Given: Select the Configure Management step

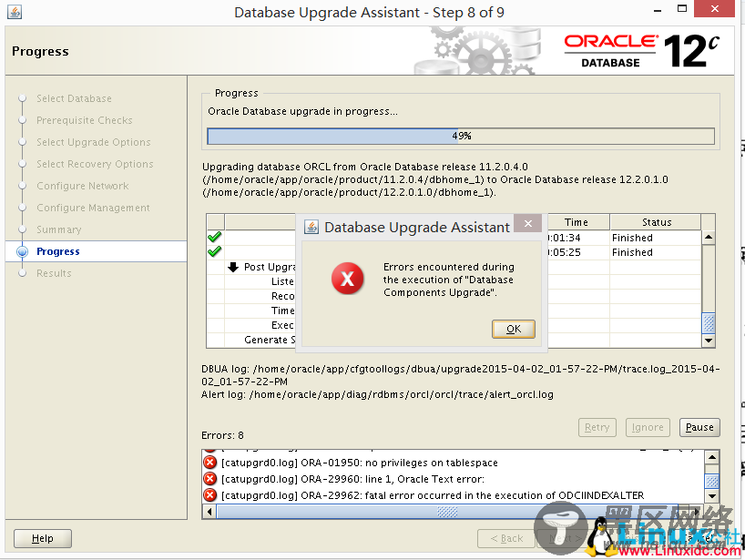Looking at the screenshot, I should 93,208.
